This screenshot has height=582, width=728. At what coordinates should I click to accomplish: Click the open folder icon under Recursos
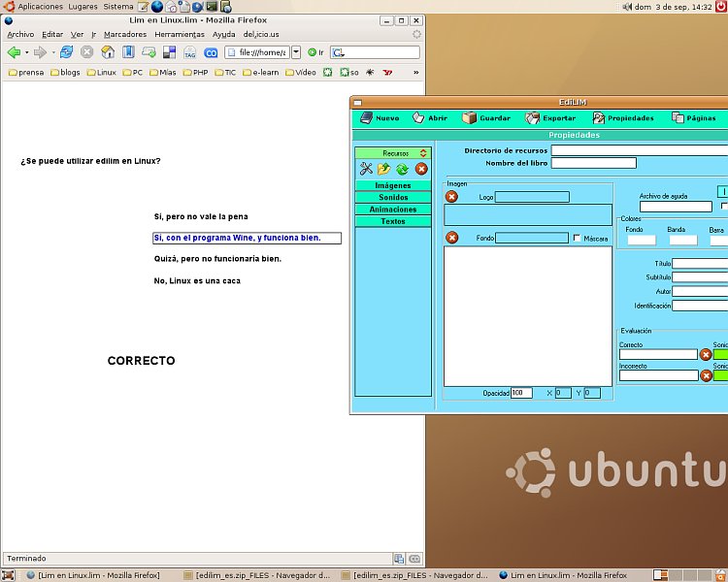point(384,169)
